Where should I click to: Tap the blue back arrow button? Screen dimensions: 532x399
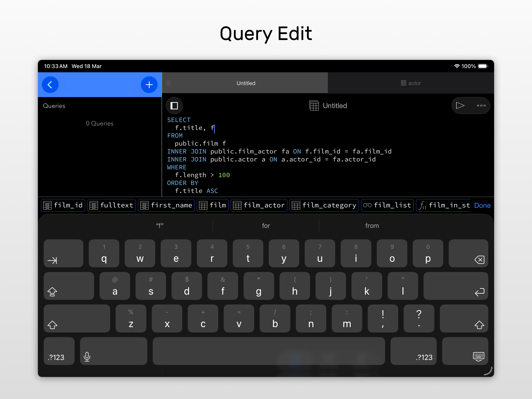click(x=50, y=85)
